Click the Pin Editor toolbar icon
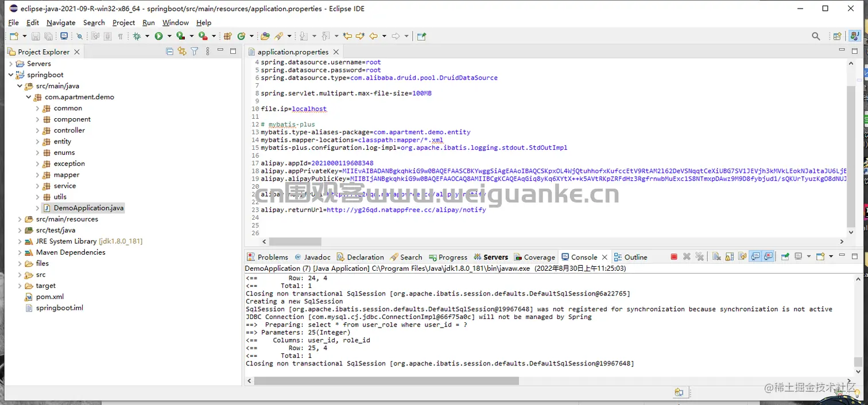This screenshot has height=405, width=868. (x=421, y=36)
